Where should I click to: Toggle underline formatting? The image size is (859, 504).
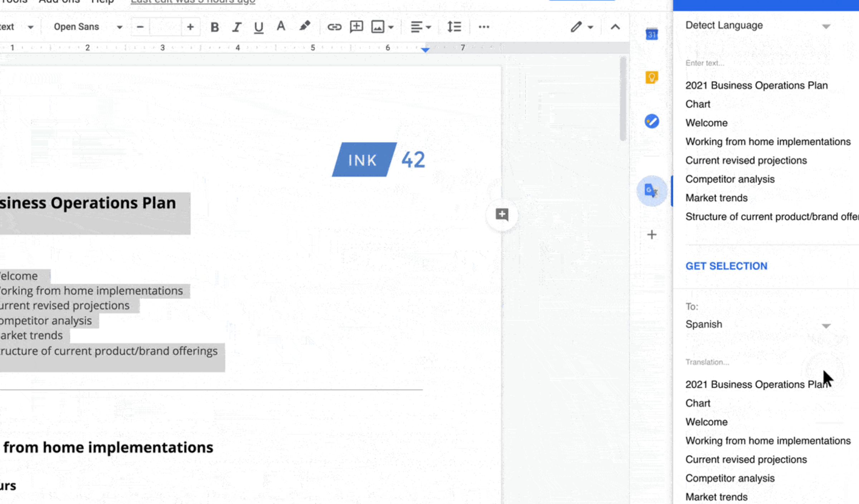pyautogui.click(x=258, y=26)
